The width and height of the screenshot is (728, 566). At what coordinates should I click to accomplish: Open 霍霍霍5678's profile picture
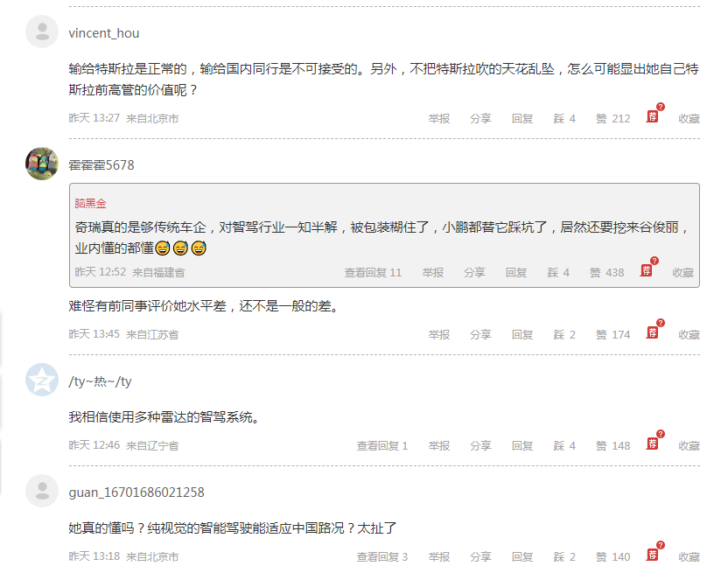click(x=42, y=164)
